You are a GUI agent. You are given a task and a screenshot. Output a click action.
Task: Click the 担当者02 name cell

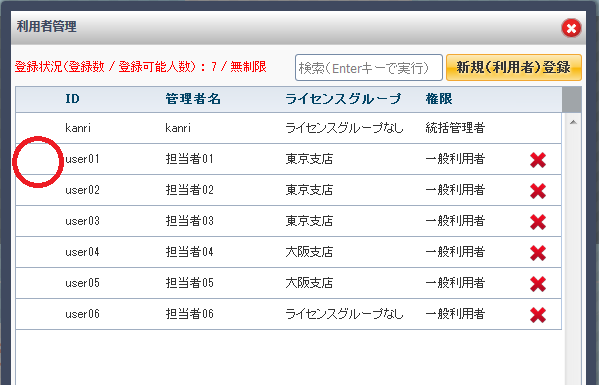[189, 190]
